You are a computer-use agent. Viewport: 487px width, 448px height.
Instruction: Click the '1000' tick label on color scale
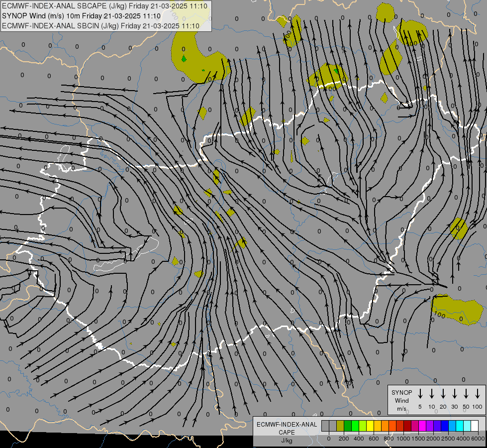(x=403, y=439)
